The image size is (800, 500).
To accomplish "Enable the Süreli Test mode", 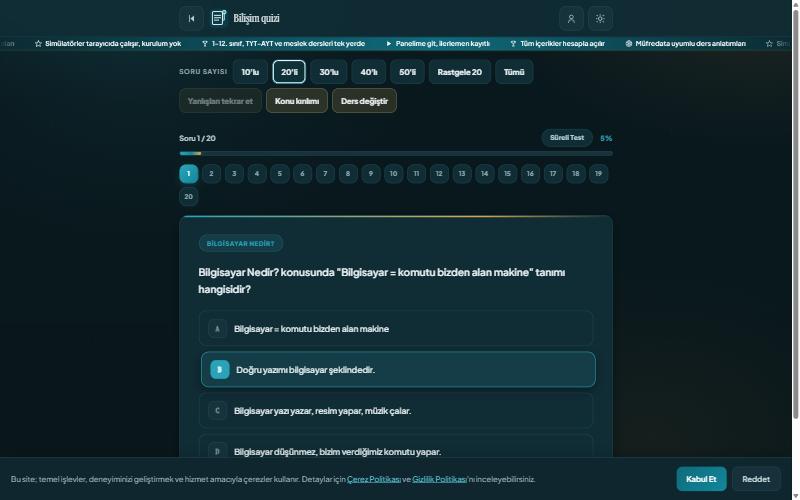I will [x=567, y=138].
